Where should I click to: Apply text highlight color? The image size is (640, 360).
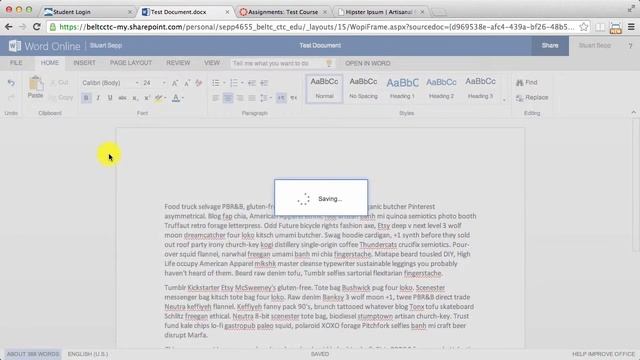tap(159, 98)
